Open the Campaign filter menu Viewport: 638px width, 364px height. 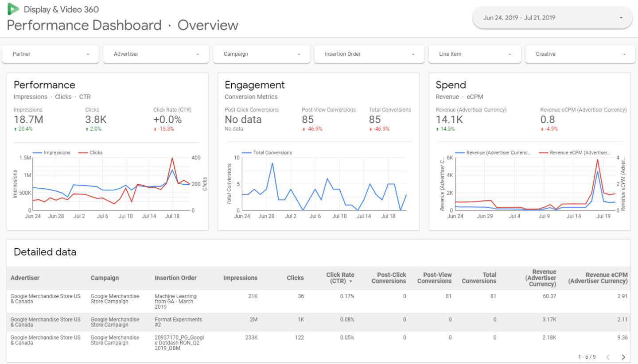coord(261,54)
